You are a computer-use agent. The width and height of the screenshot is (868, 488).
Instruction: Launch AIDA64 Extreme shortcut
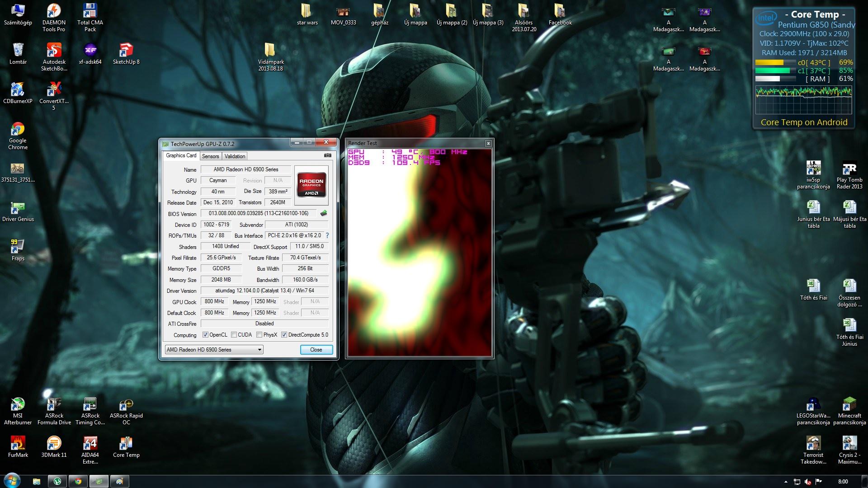90,444
